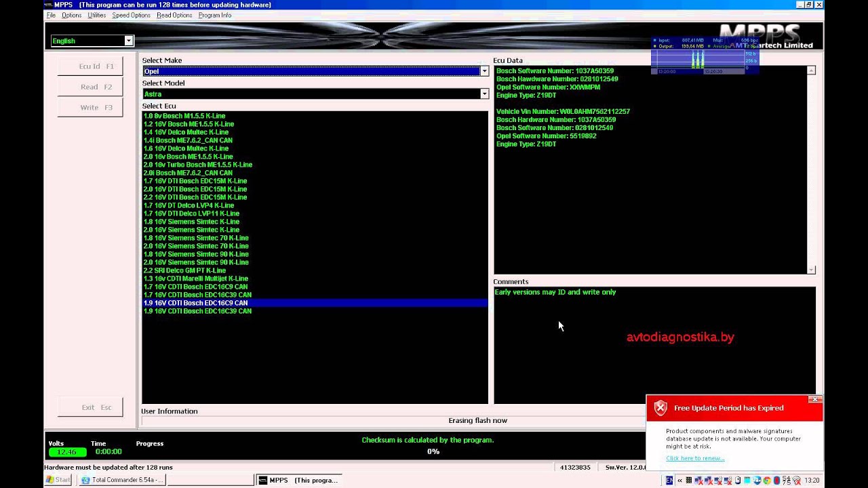The width and height of the screenshot is (868, 488).
Task: Select '1.4i Bosch ME7.6.2_CAN CAN' ECU
Action: (188, 140)
